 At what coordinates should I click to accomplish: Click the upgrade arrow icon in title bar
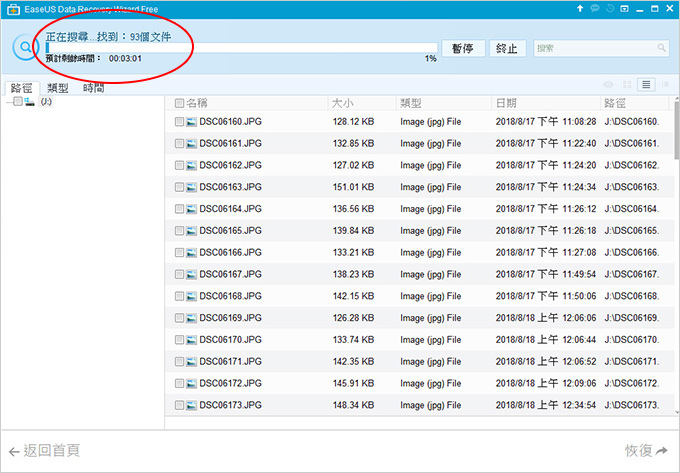tap(580, 8)
